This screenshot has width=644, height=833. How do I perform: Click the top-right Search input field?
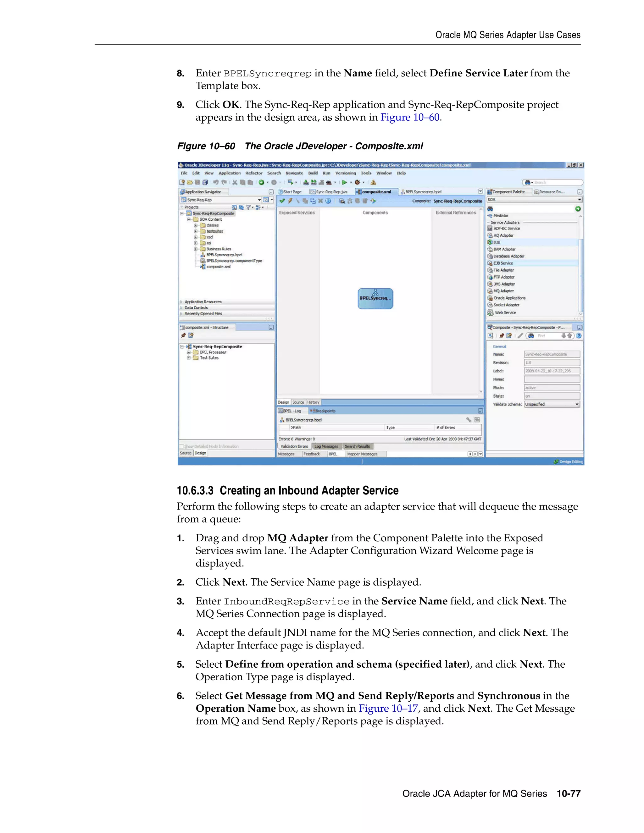[x=556, y=182]
